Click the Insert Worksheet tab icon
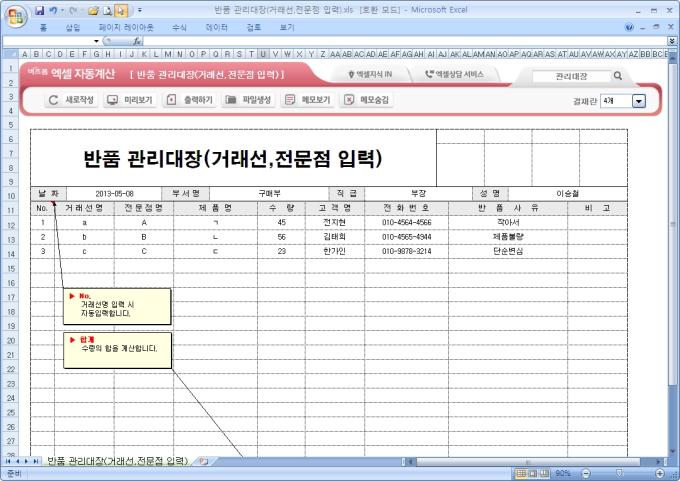The image size is (680, 481). tap(203, 461)
